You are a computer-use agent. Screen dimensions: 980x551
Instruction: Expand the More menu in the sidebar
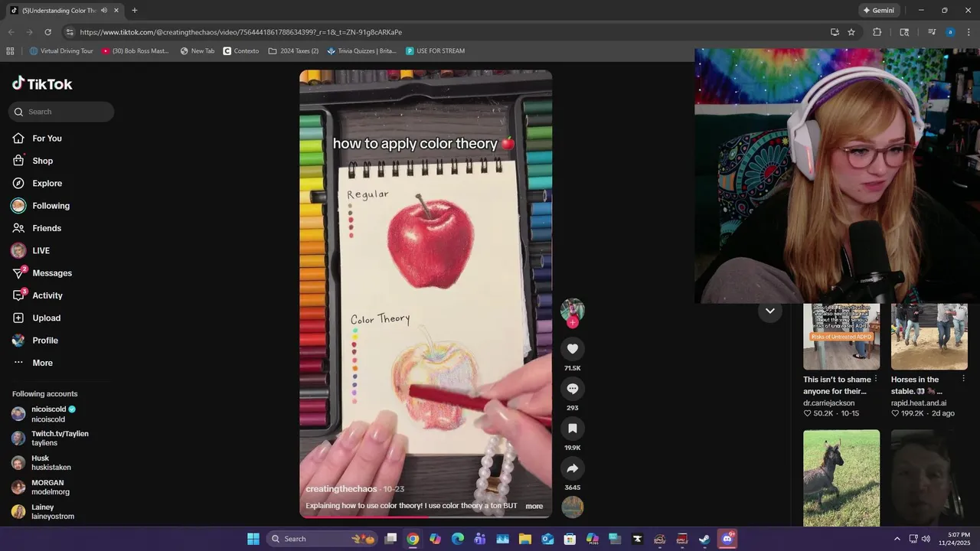click(42, 363)
